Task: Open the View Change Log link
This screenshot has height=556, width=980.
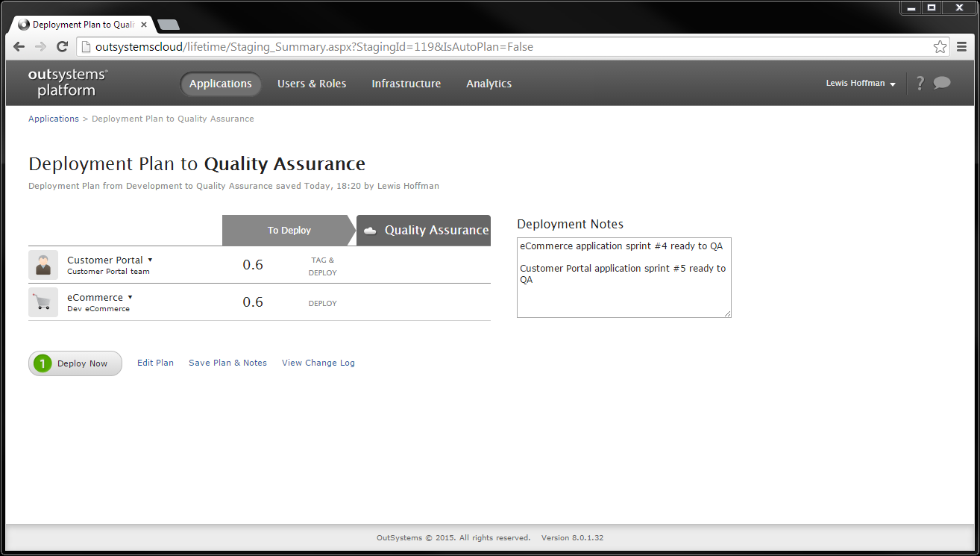Action: click(318, 363)
